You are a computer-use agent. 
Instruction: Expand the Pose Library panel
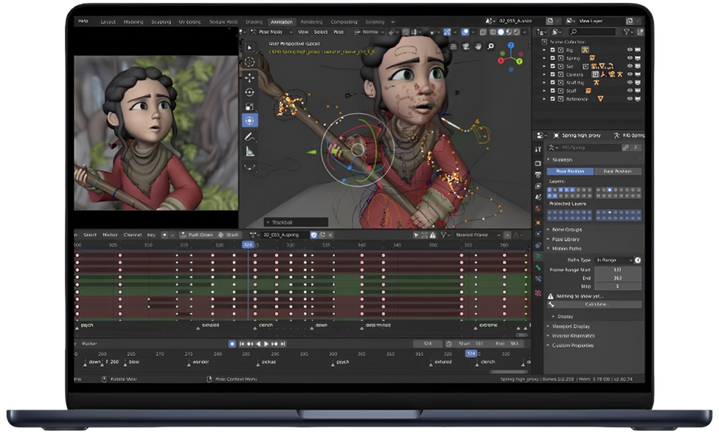(x=565, y=239)
